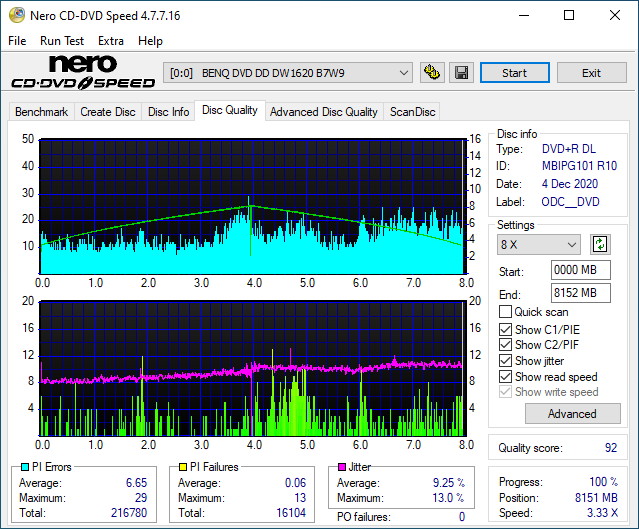Open the Run Test menu
The height and width of the screenshot is (529, 639).
(62, 41)
